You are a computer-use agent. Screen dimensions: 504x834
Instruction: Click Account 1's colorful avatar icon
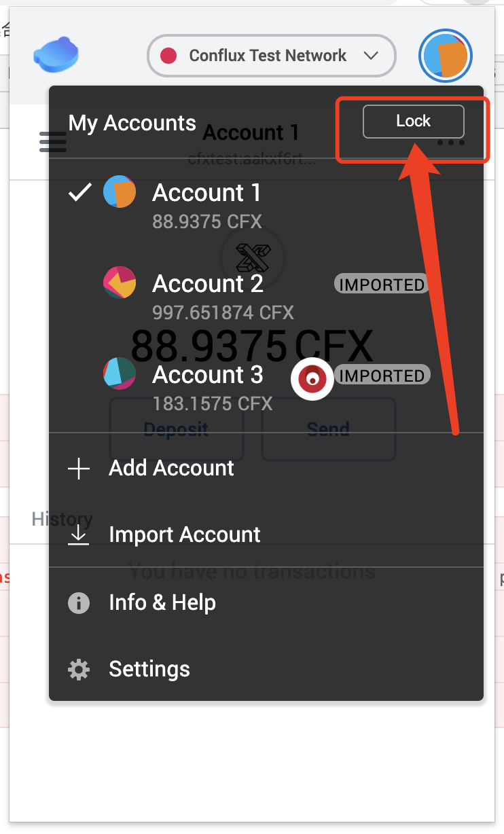point(120,192)
